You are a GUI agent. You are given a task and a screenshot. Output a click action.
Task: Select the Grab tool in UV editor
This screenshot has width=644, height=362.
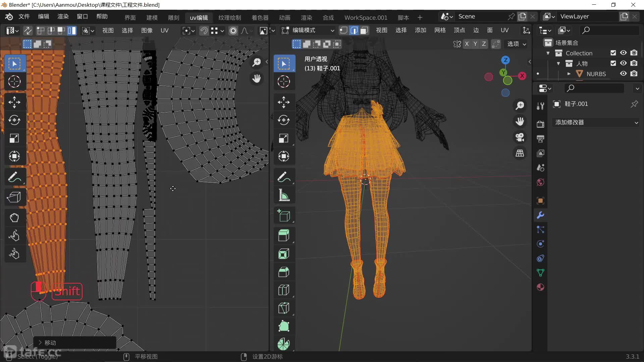[x=14, y=218]
